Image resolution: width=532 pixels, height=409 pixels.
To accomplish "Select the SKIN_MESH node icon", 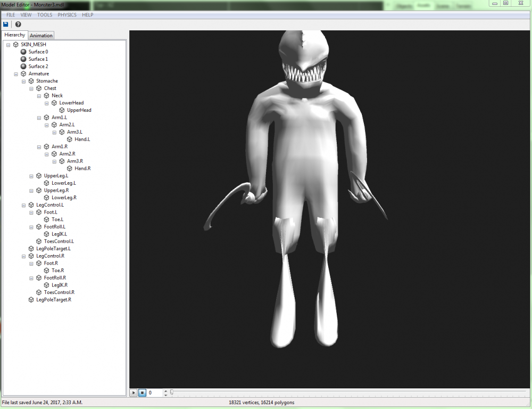I will [16, 44].
